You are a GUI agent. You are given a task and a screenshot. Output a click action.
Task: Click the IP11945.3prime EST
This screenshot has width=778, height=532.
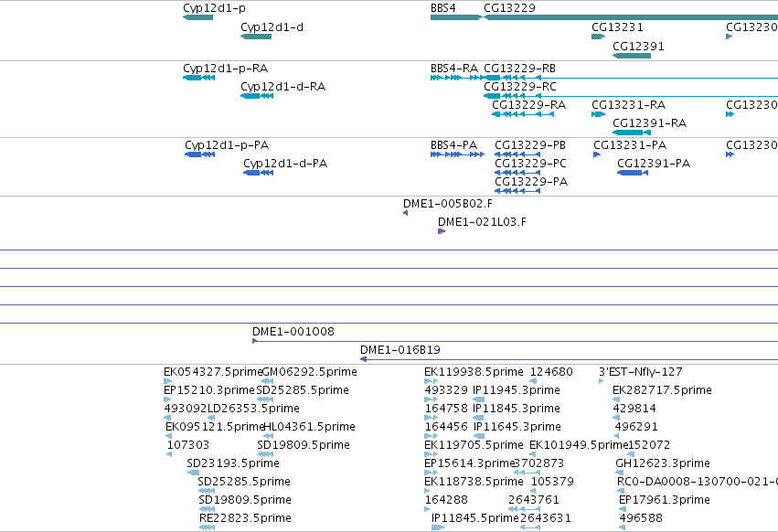click(479, 399)
